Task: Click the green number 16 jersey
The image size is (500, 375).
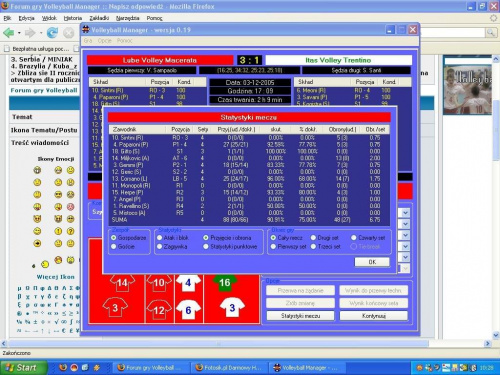Action: 224,282
